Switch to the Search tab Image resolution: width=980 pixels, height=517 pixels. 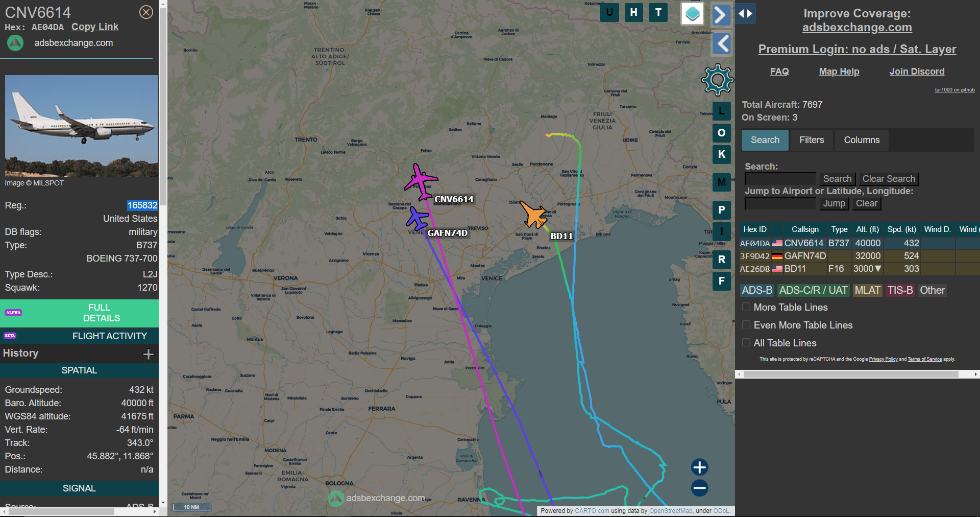coord(765,140)
